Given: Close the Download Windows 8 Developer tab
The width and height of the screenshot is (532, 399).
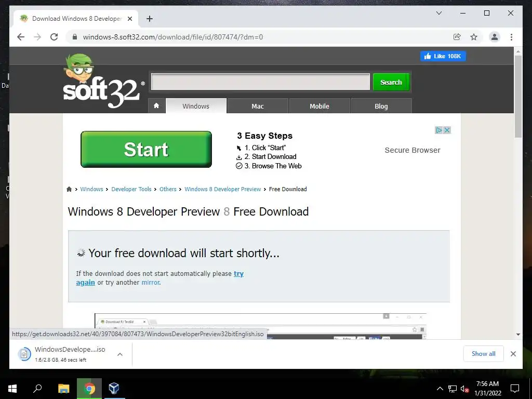Looking at the screenshot, I should [129, 19].
